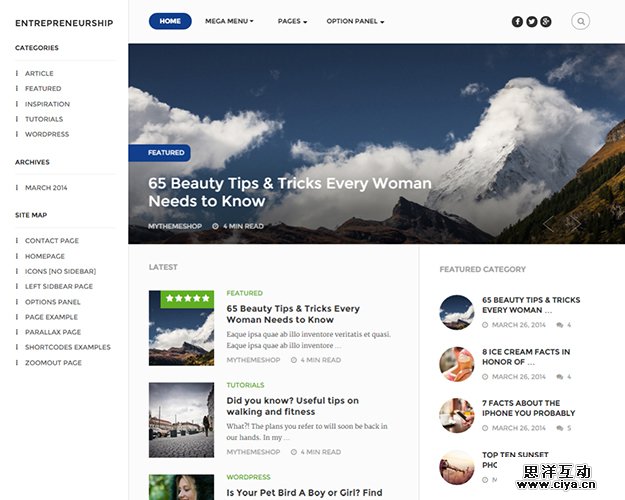The height and width of the screenshot is (500, 625).
Task: Click the circular search icon
Action: [580, 21]
